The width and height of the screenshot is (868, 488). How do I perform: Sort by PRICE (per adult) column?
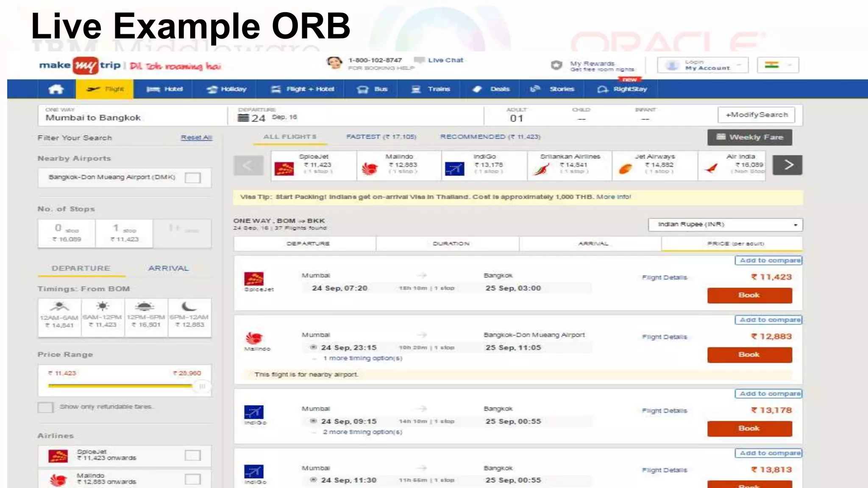[732, 244]
